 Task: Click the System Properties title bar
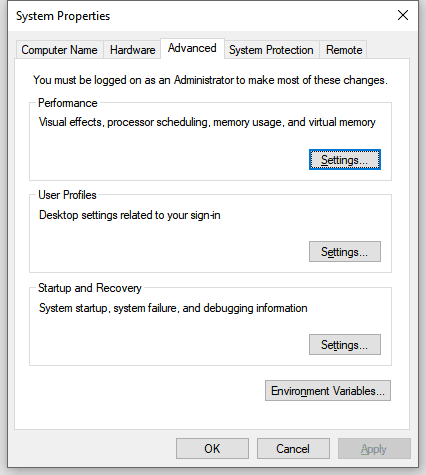click(200, 16)
